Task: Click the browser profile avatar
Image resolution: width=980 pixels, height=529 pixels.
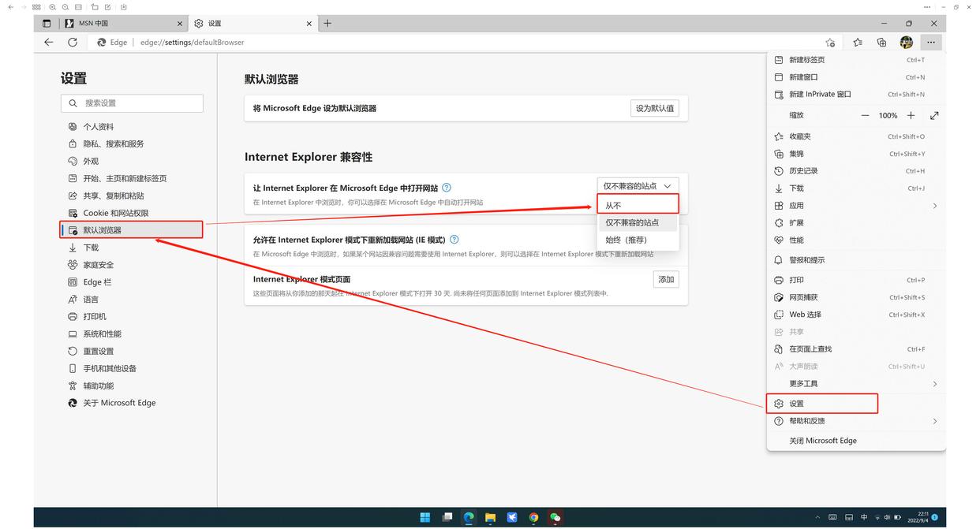Action: point(906,43)
